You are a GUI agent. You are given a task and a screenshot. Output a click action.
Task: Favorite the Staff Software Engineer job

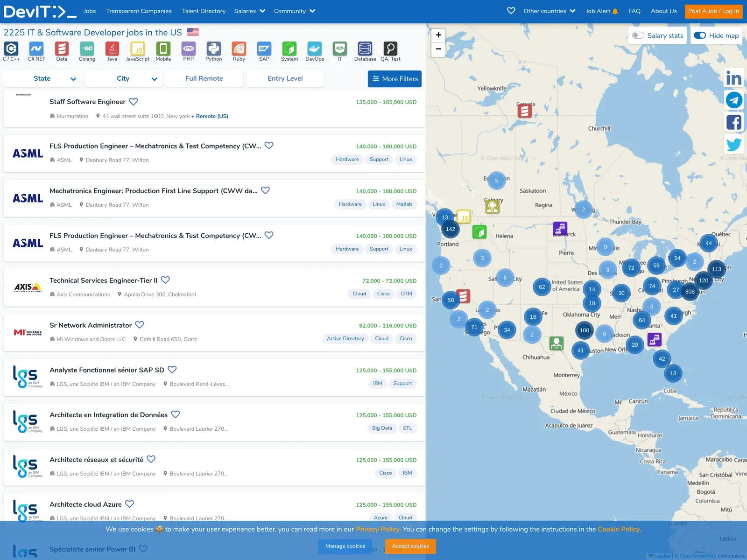coord(134,101)
